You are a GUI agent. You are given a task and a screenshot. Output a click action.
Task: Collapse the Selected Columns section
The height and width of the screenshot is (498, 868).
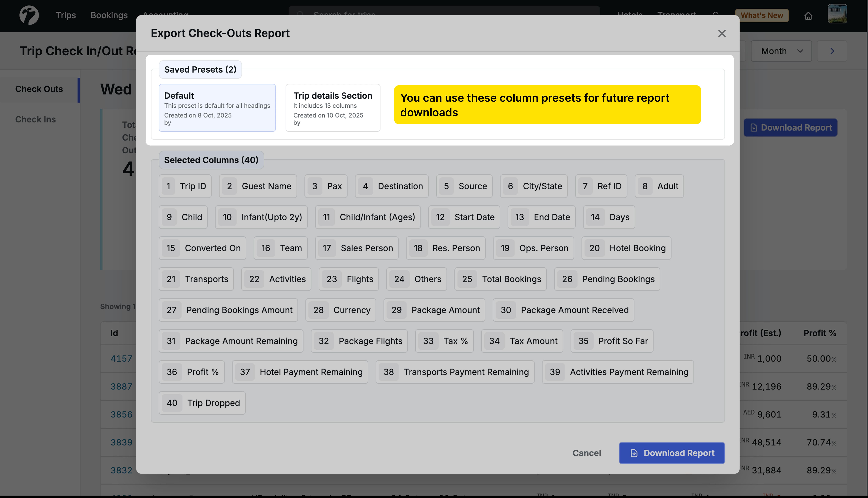coord(211,160)
